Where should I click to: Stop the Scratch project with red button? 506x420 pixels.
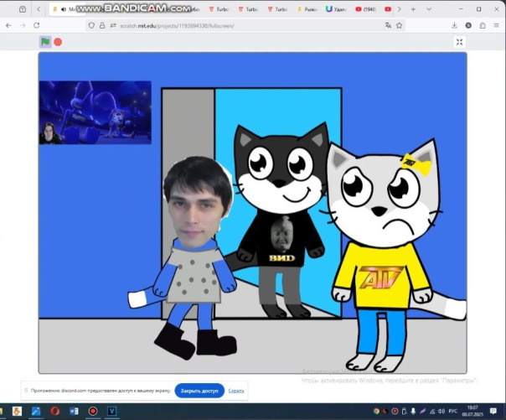[58, 42]
